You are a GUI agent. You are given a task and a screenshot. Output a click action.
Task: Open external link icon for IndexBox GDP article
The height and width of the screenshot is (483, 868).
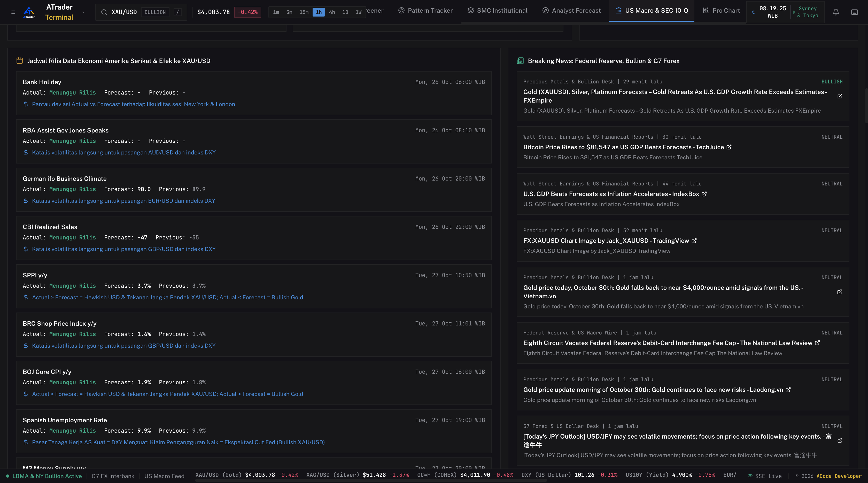point(704,194)
